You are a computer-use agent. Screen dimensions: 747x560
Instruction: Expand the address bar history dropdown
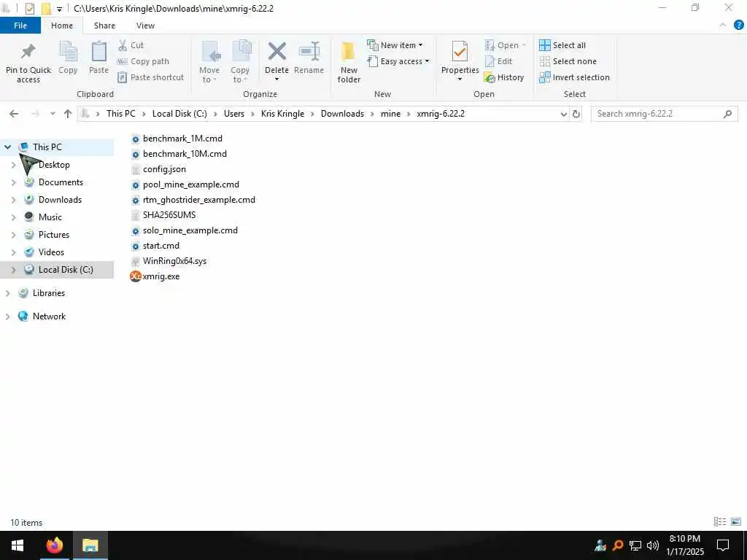coord(564,114)
